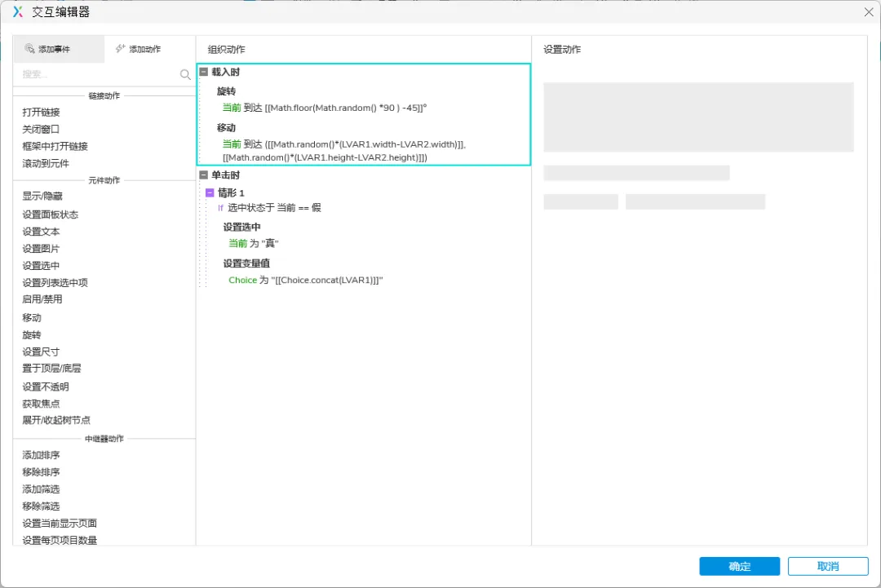Viewport: 881px width, 588px height.
Task: Choose 设置每页项目数量 action
Action: (x=60, y=540)
